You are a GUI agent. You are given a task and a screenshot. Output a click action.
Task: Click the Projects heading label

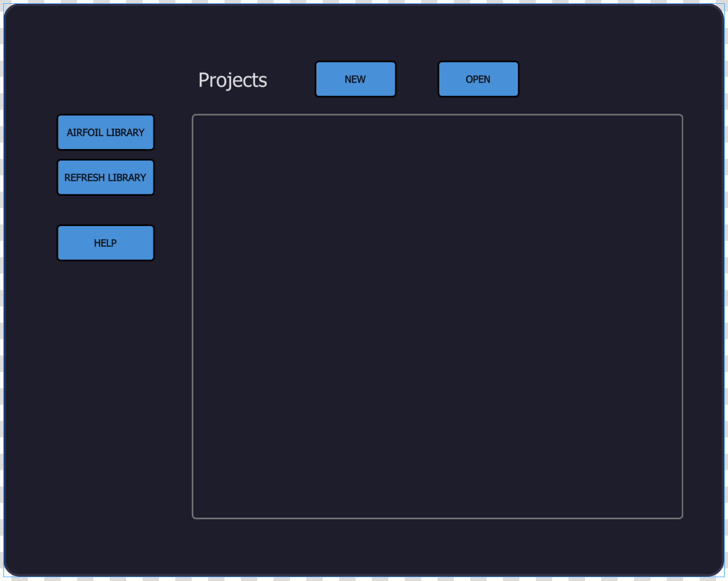click(233, 80)
